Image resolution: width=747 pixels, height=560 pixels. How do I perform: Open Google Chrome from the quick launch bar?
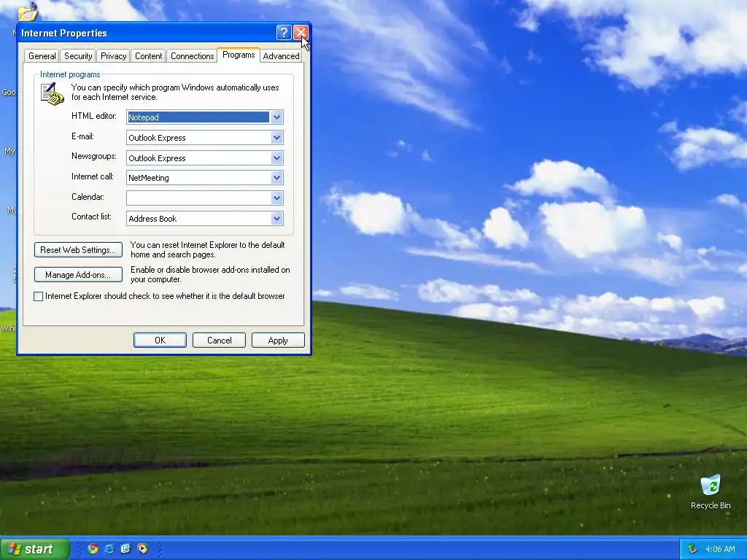[x=93, y=548]
